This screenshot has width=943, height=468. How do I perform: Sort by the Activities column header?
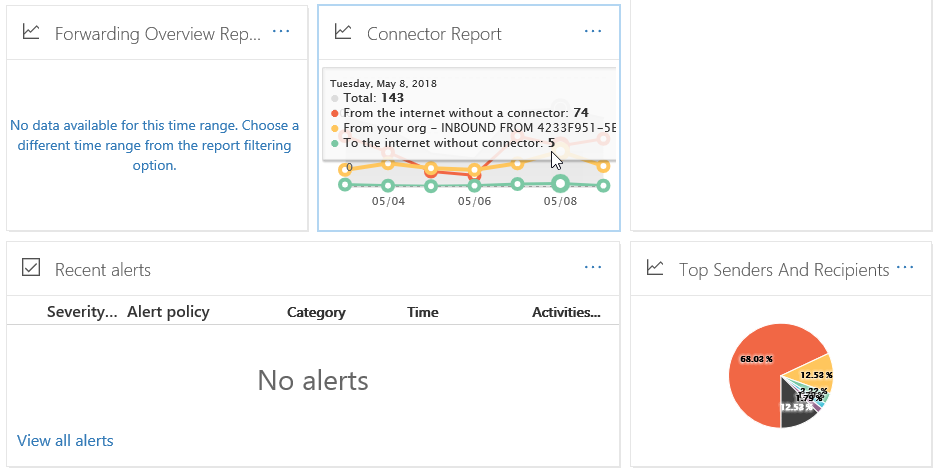click(x=566, y=312)
